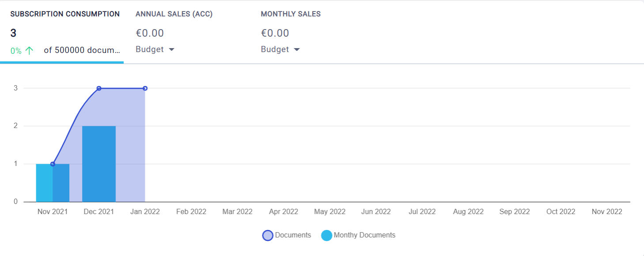Screen dimensions: 644x256
Task: Switch to Annual Sales (ACC) tab
Action: [174, 14]
